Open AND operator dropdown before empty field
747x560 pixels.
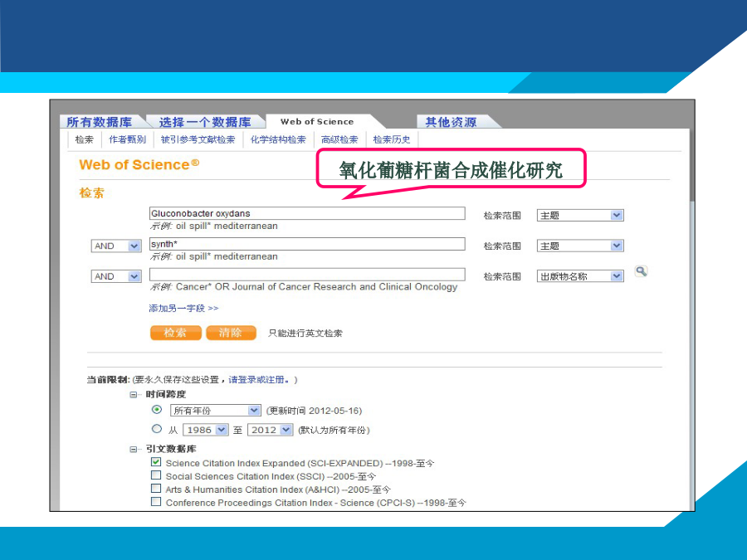click(116, 276)
